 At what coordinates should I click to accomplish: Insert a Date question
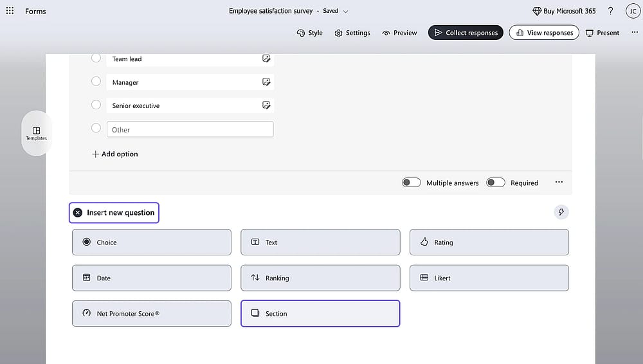click(x=152, y=278)
